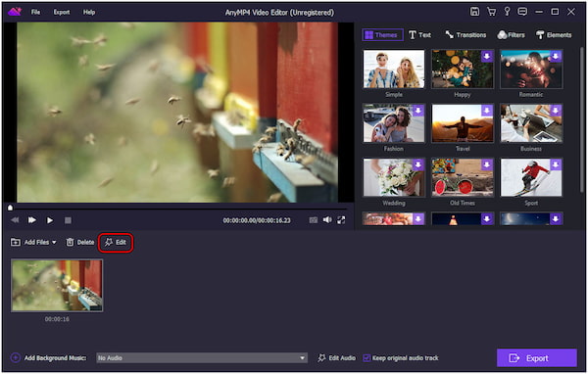Click the purple Export button
Screen dimensions: 588x374
536,358
